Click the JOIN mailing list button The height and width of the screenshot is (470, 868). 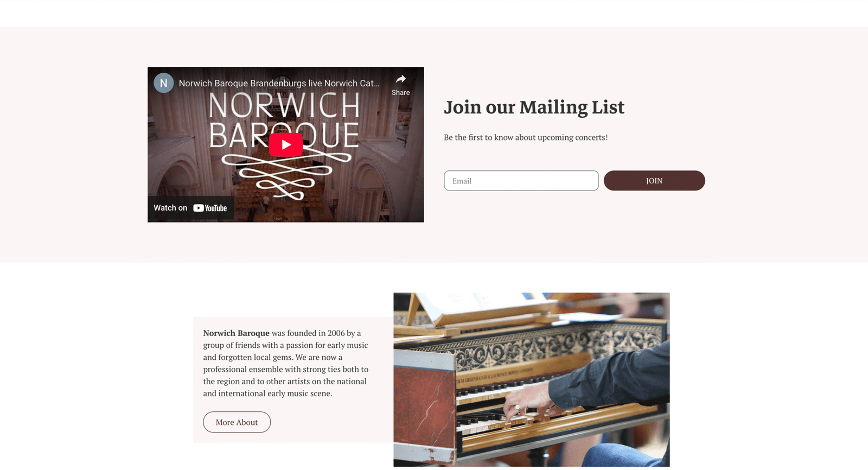point(654,181)
